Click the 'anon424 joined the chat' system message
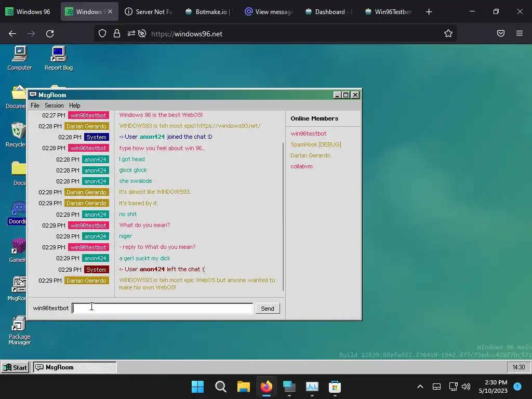532x399 pixels. pyautogui.click(x=166, y=137)
